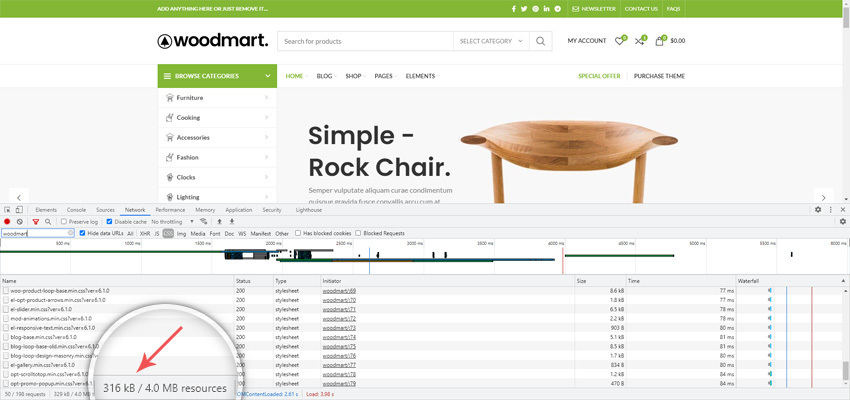Select blog-base.min.css request row
The width and height of the screenshot is (850, 400).
point(423,337)
